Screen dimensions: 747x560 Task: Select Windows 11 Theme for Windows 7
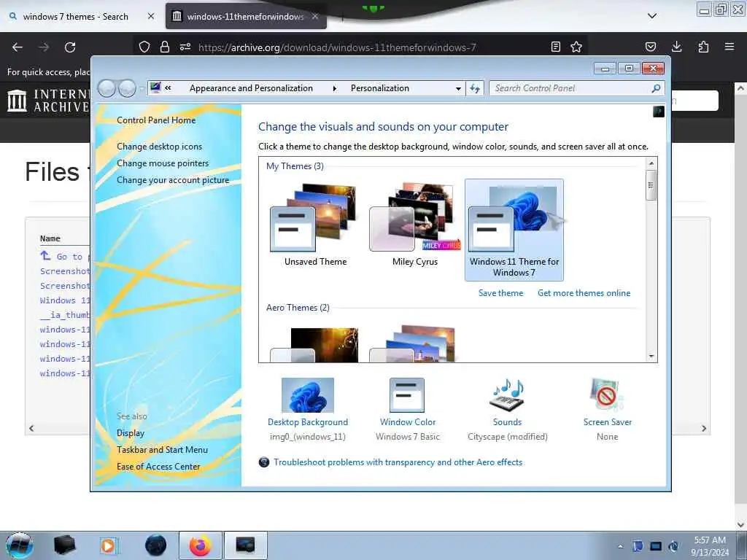514,230
